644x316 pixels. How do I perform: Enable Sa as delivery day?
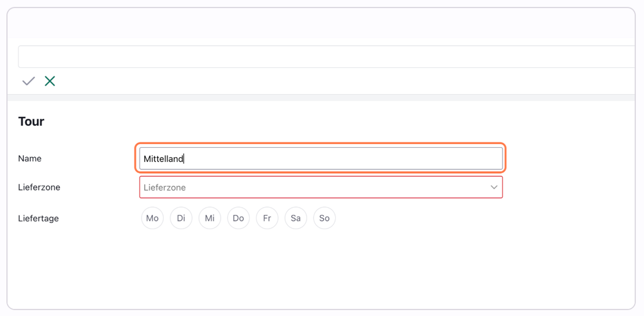(x=296, y=218)
